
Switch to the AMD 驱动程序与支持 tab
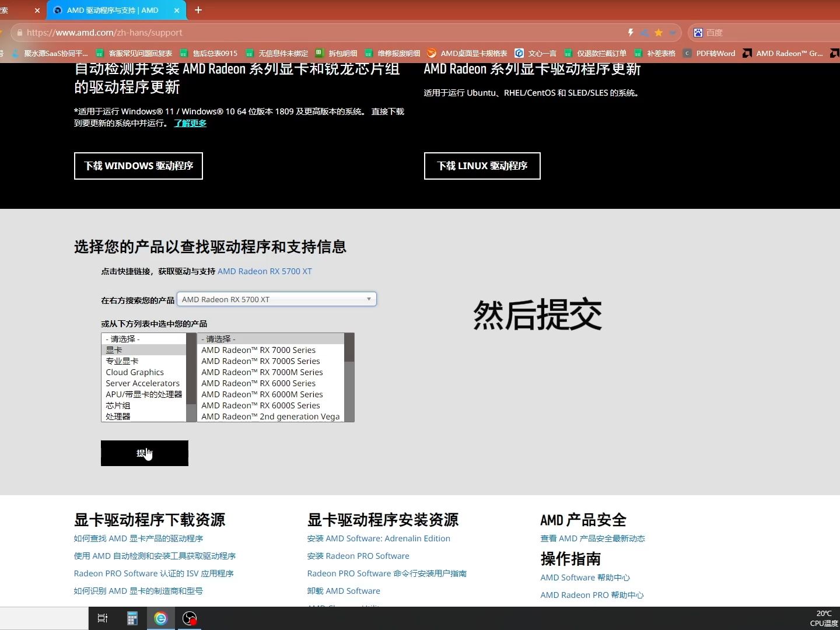pos(113,10)
